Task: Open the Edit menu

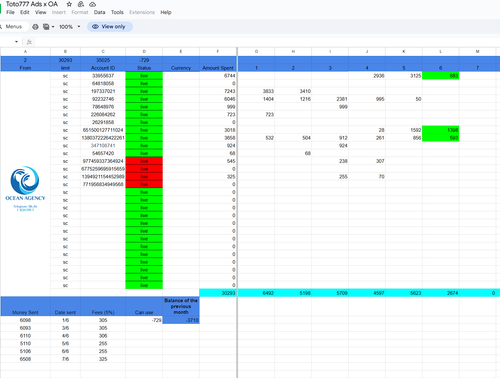Action: point(25,12)
